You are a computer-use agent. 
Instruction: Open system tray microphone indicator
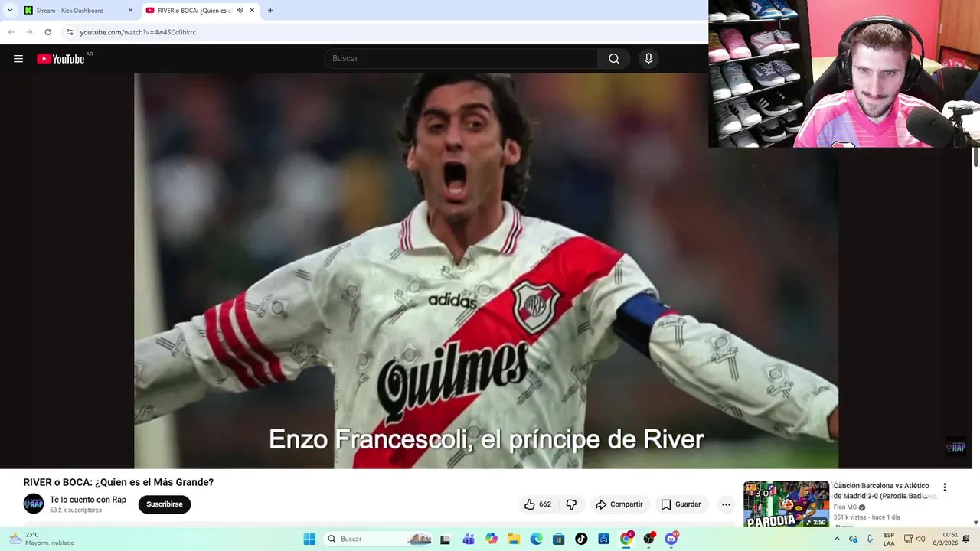click(870, 539)
